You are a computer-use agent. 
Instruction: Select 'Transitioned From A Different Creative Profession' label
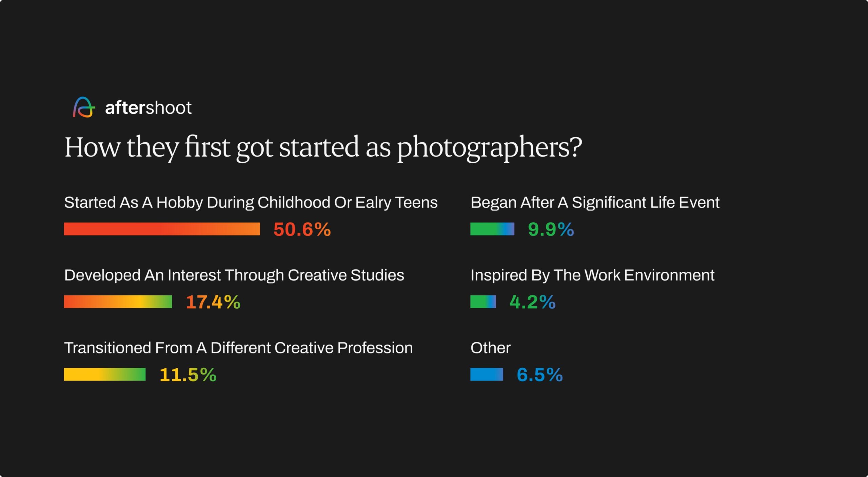pos(238,348)
